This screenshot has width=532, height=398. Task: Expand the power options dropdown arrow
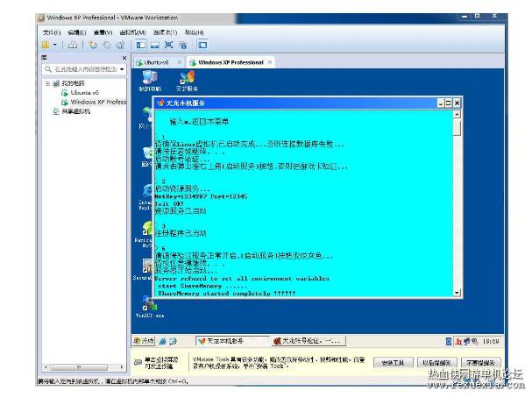pos(54,45)
